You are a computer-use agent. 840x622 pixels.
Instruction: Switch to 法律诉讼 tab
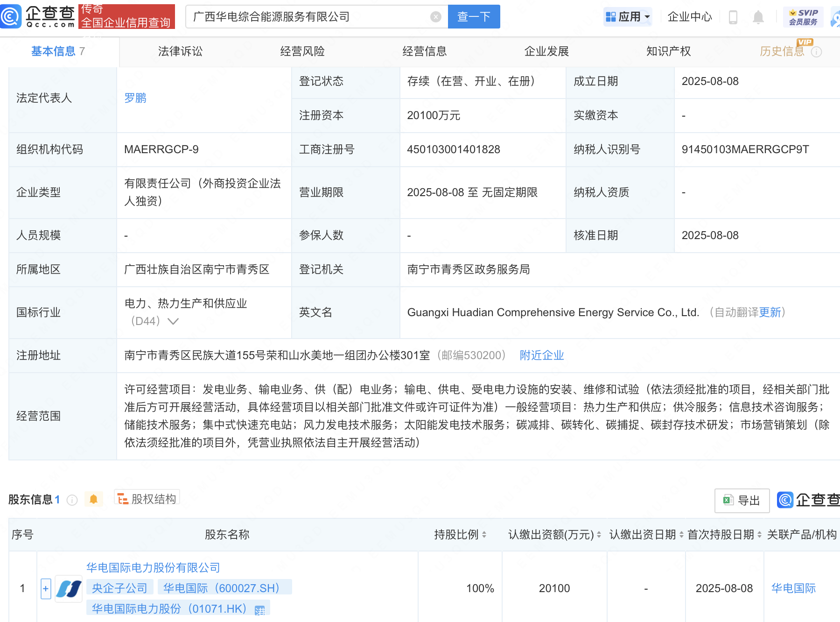click(x=180, y=51)
